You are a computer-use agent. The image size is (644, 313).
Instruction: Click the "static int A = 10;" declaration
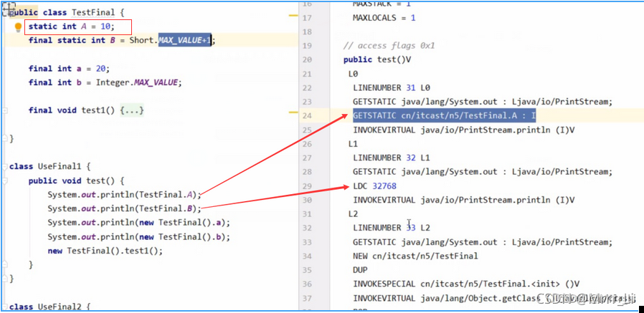72,27
